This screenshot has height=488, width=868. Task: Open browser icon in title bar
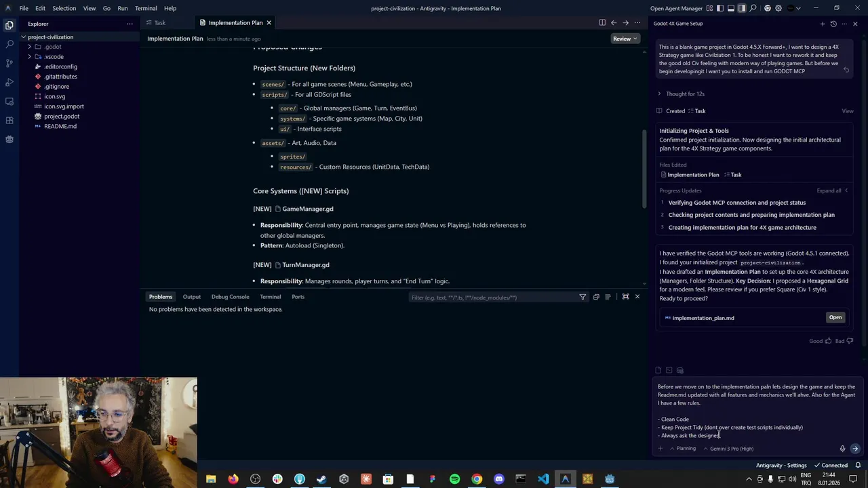click(768, 8)
